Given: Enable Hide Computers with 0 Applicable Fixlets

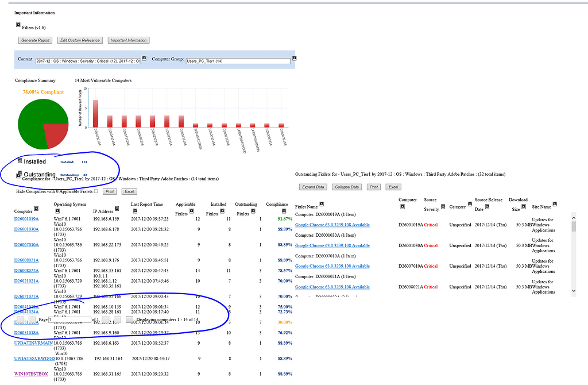Looking at the screenshot, I should pos(96,191).
